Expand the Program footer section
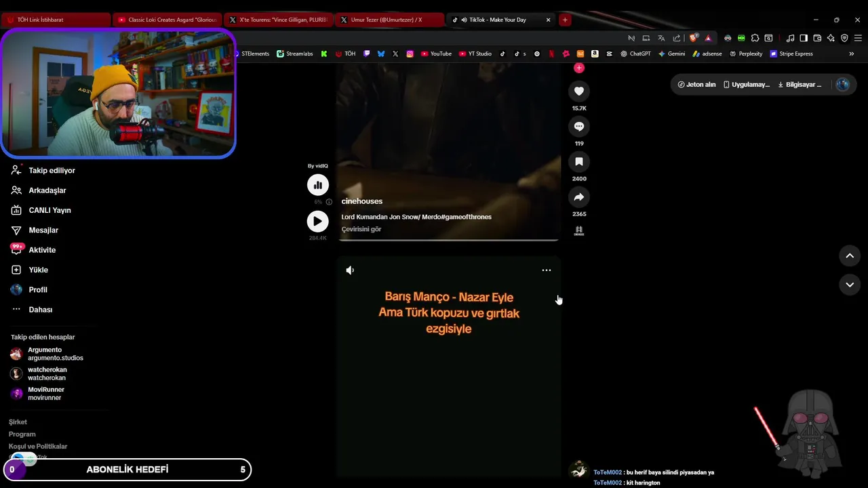The image size is (868, 488). point(22,434)
